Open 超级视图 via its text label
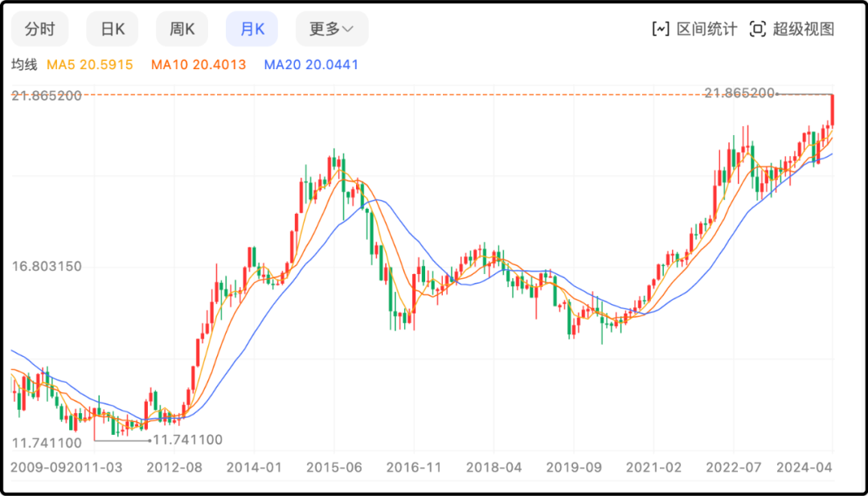 tap(804, 29)
